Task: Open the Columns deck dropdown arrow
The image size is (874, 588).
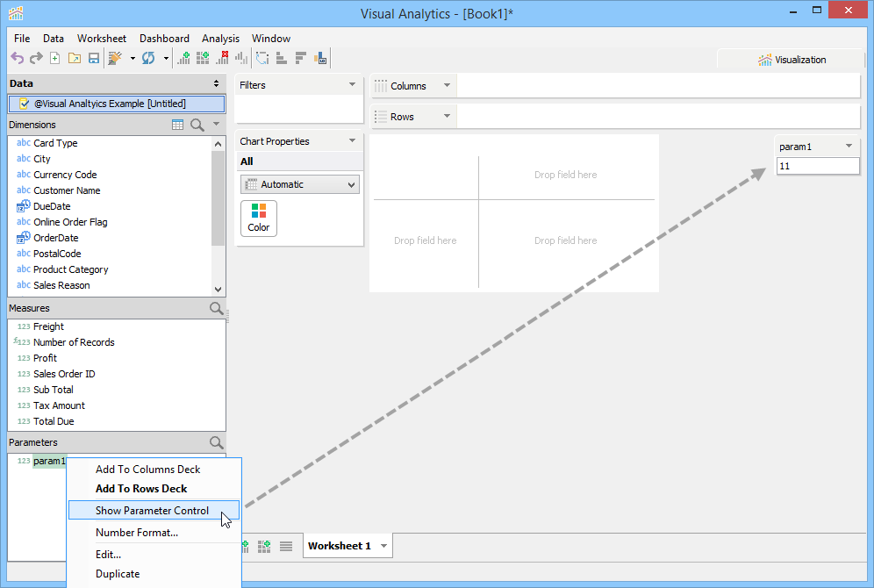Action: (447, 85)
